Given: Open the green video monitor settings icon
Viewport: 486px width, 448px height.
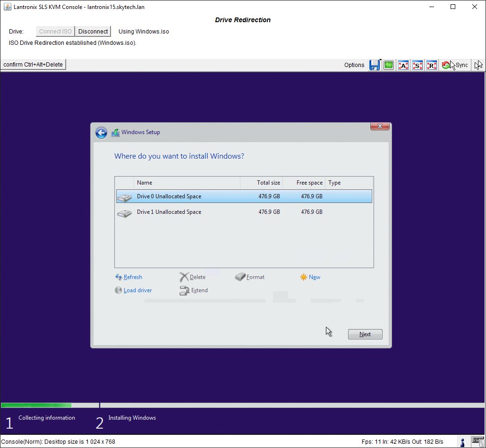Looking at the screenshot, I should 389,65.
